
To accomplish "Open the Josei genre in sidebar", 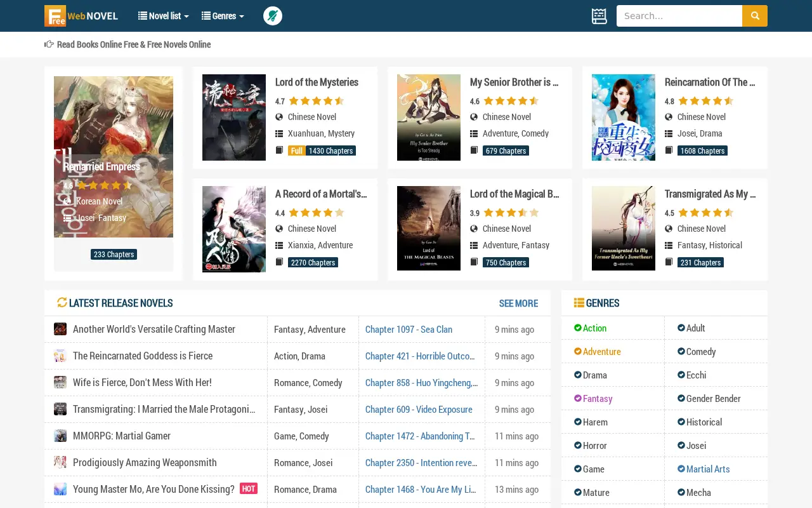I will (x=696, y=445).
